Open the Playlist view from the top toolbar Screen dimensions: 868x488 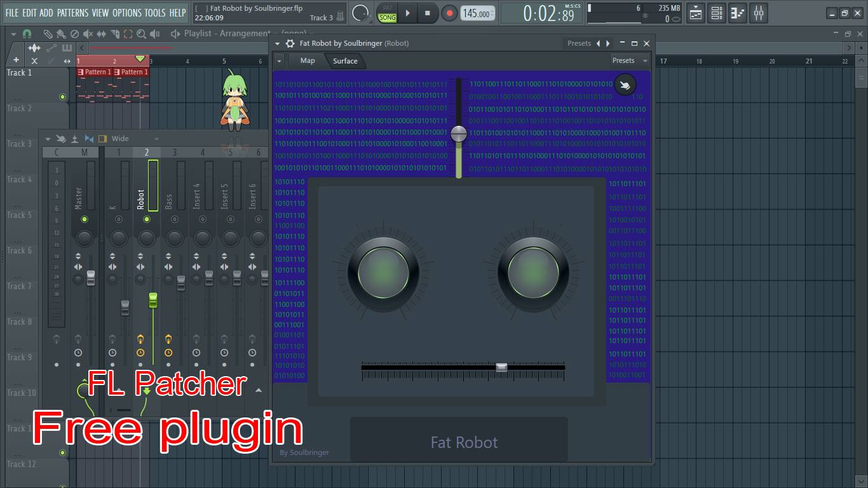click(696, 13)
